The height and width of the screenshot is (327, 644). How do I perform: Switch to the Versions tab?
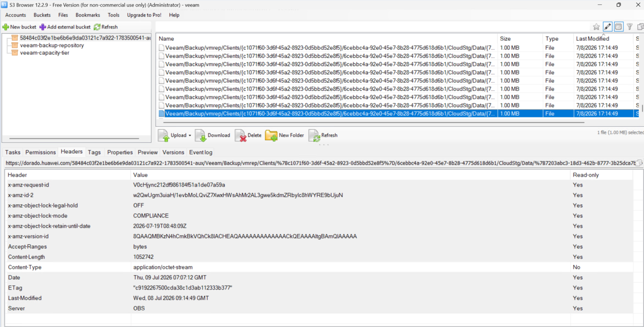coord(173,152)
